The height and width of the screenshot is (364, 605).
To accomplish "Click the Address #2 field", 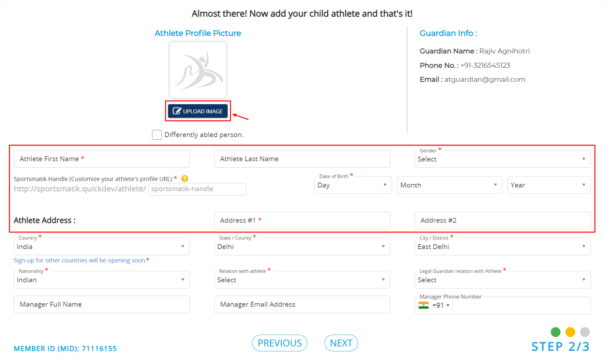I will [502, 220].
